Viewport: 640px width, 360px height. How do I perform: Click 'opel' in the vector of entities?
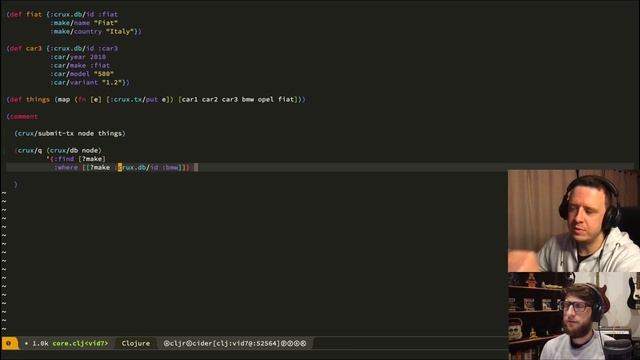point(266,100)
